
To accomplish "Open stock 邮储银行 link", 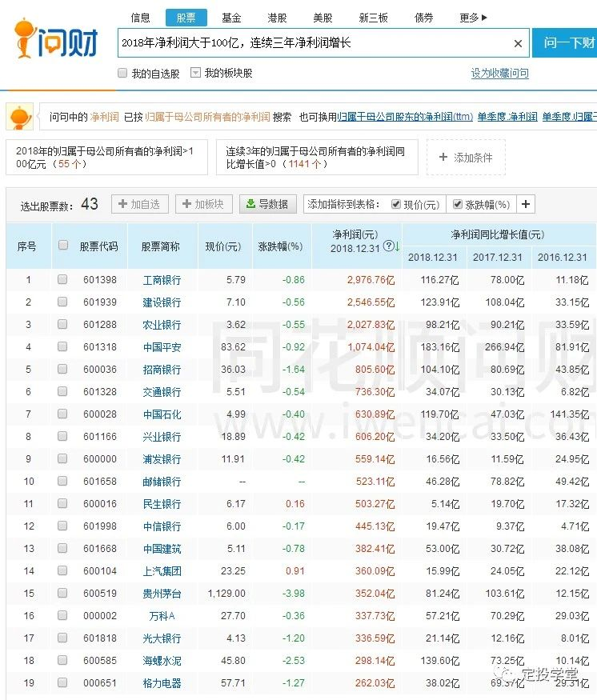I will click(162, 482).
